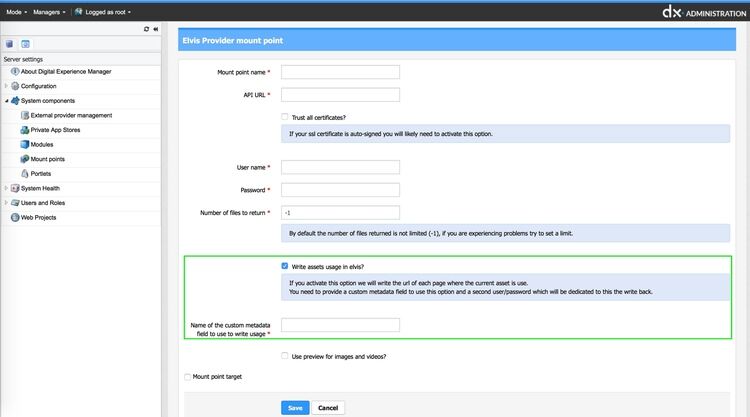
Task: Click the Portlets icon
Action: (x=25, y=174)
